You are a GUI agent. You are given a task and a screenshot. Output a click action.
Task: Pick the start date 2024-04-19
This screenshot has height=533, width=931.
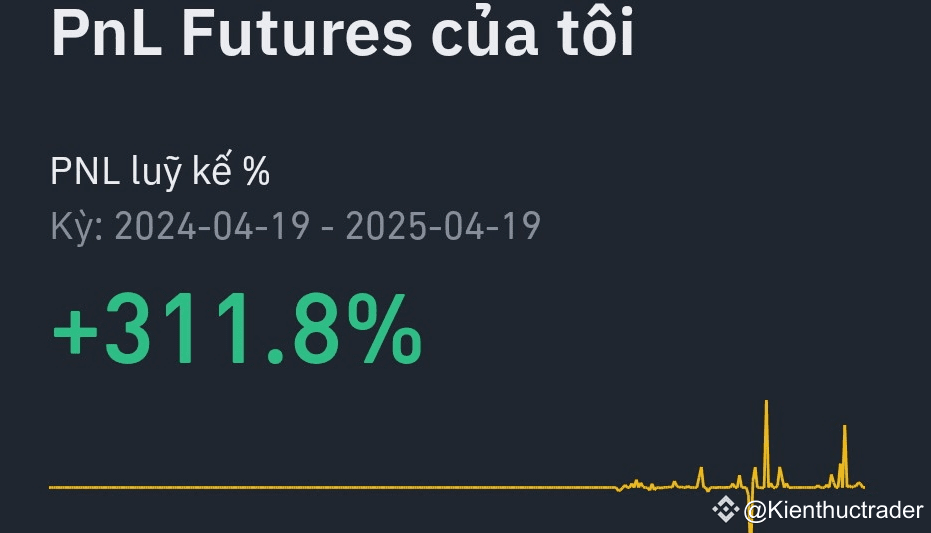[212, 226]
